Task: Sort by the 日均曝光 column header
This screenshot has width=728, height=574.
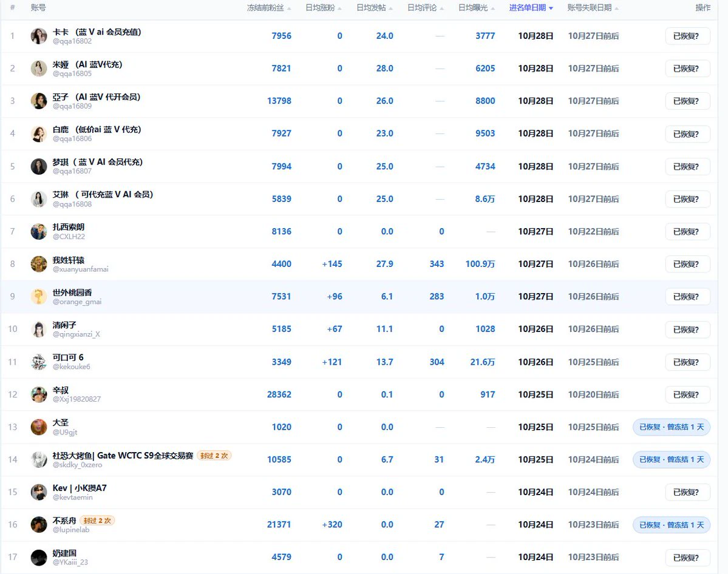Action: (x=477, y=8)
